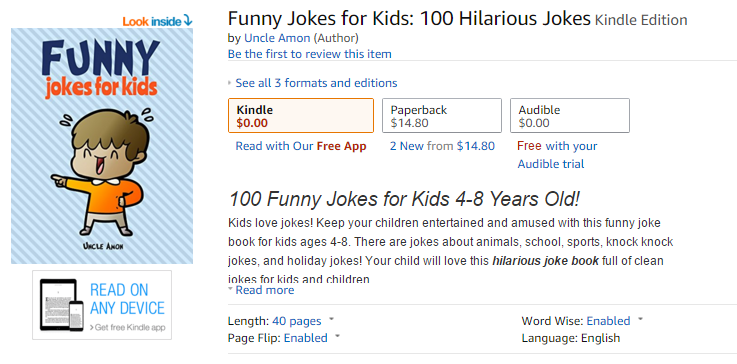This screenshot has width=737, height=364.
Task: Click Be the first to review this item
Action: point(310,54)
